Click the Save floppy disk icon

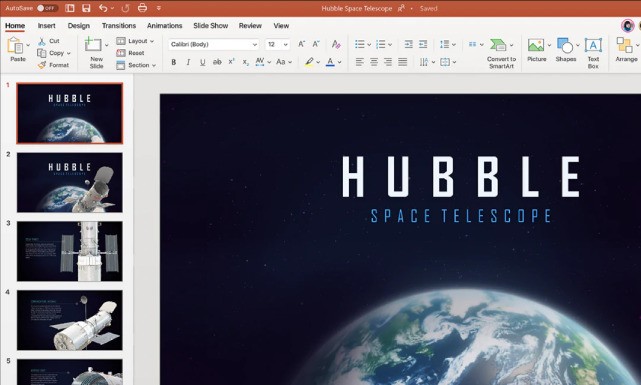pyautogui.click(x=86, y=8)
